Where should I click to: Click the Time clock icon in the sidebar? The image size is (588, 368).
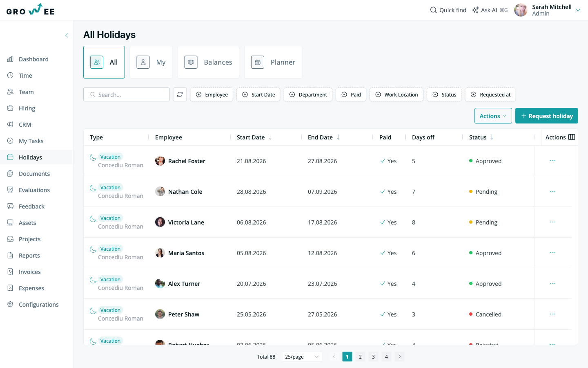click(10, 76)
